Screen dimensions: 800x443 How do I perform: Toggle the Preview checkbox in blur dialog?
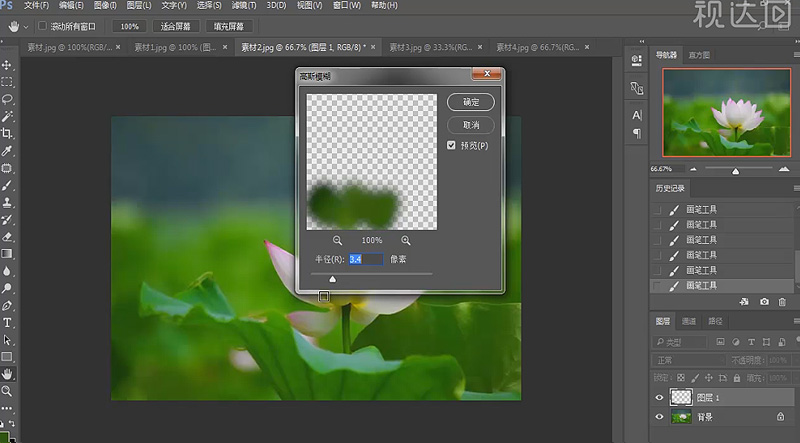pyautogui.click(x=451, y=145)
